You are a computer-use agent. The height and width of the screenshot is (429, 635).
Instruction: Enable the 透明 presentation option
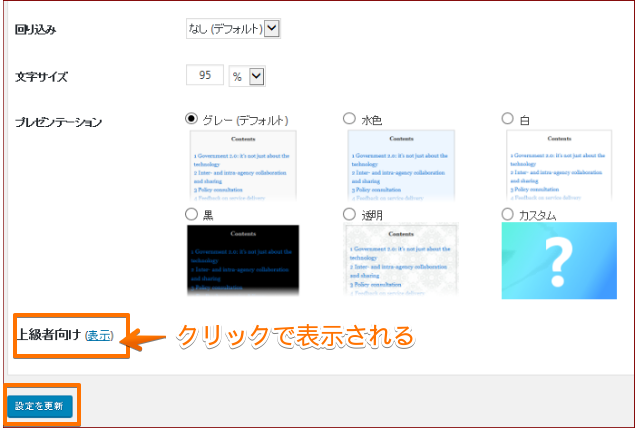(x=349, y=214)
